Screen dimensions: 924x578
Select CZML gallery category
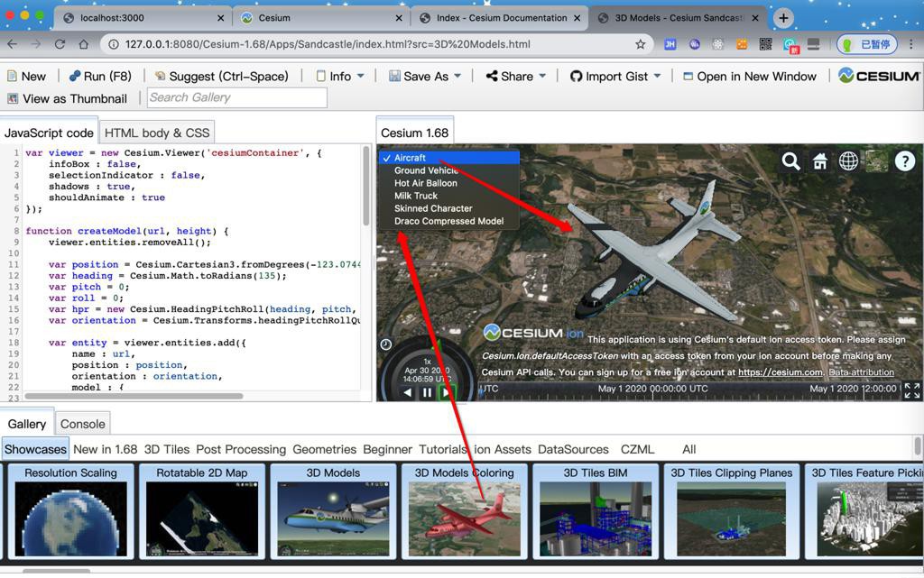pos(637,449)
